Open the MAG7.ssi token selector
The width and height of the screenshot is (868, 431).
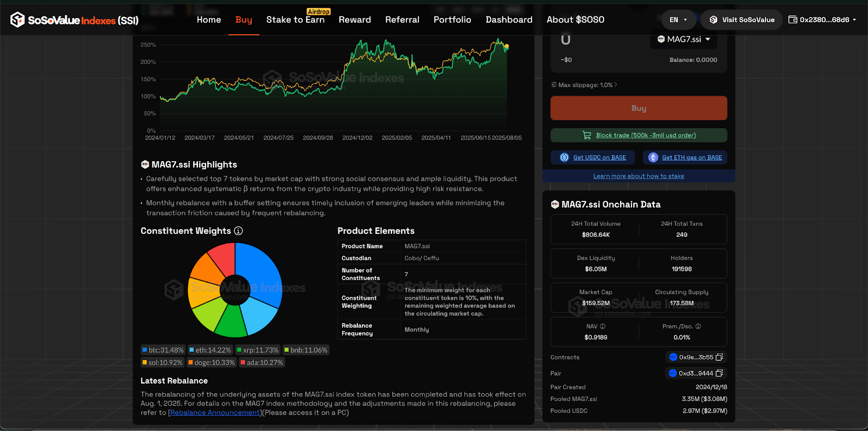pyautogui.click(x=684, y=39)
